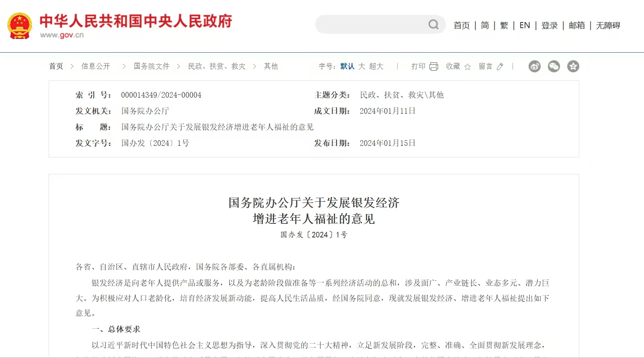Screen dimensions: 644x358
Task: Click the printer icon
Action: 434,67
